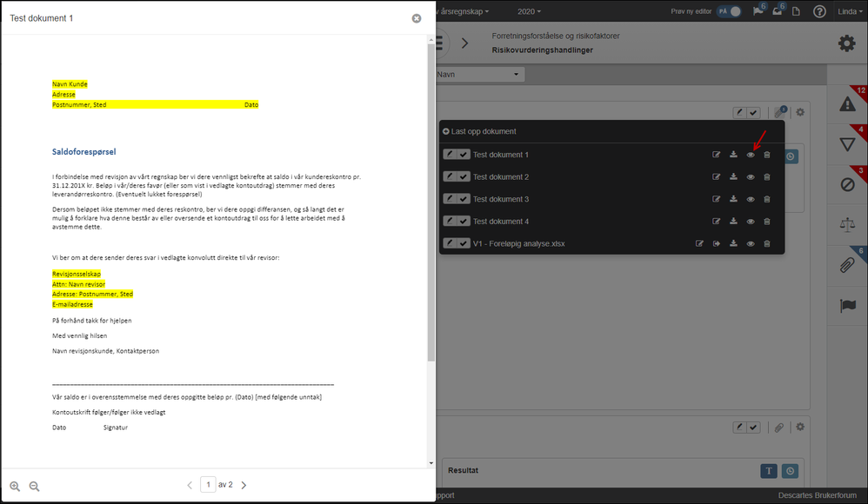Click Last opp dokument to upload

coord(479,132)
